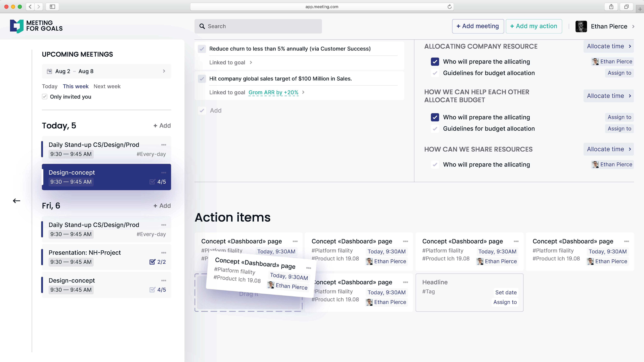
Task: Allocate time for How Can We Share Resources
Action: pyautogui.click(x=609, y=149)
